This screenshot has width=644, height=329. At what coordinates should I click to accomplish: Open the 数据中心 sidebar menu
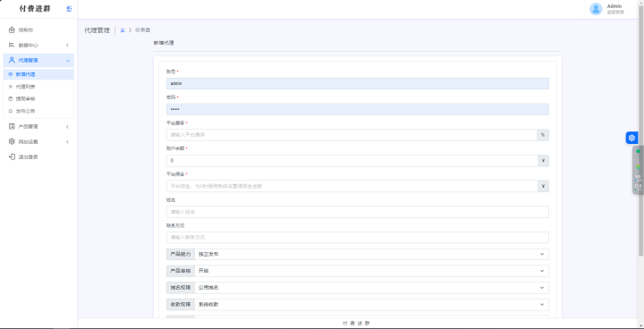click(38, 46)
